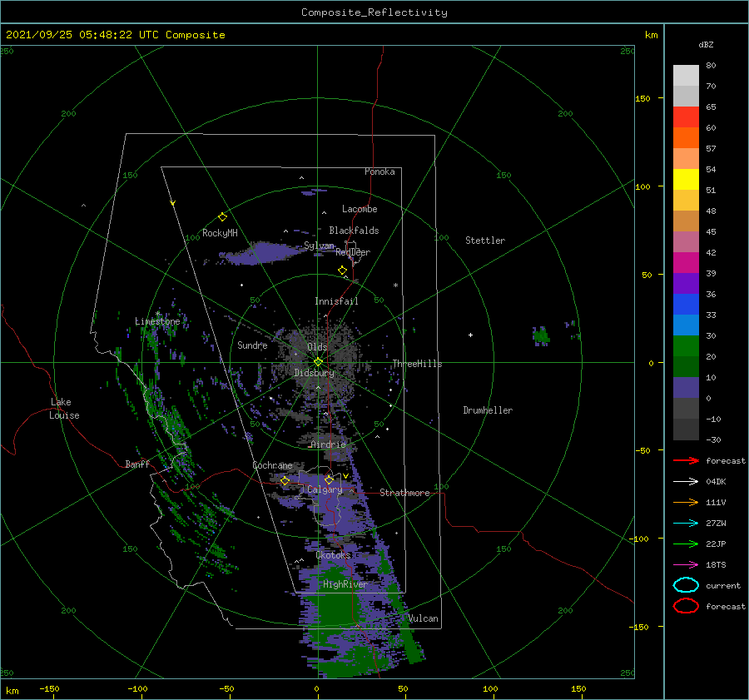Select the light blue 30-33 dBZ swatch

tap(686, 325)
